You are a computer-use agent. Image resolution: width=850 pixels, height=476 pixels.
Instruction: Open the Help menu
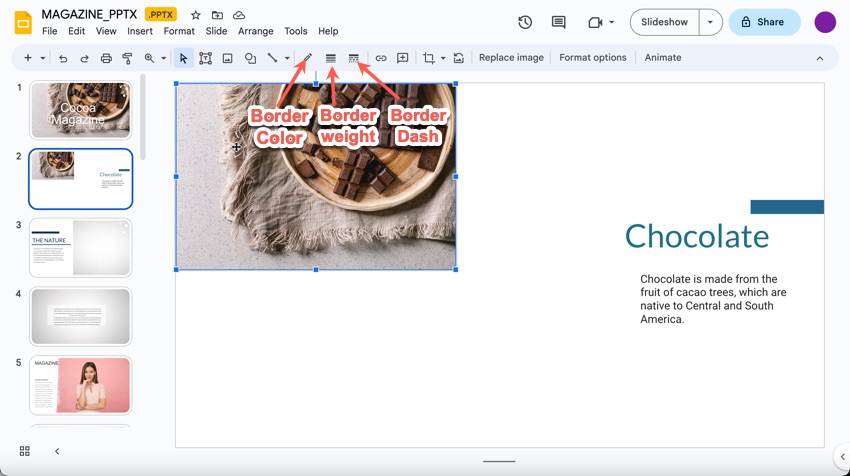point(328,31)
